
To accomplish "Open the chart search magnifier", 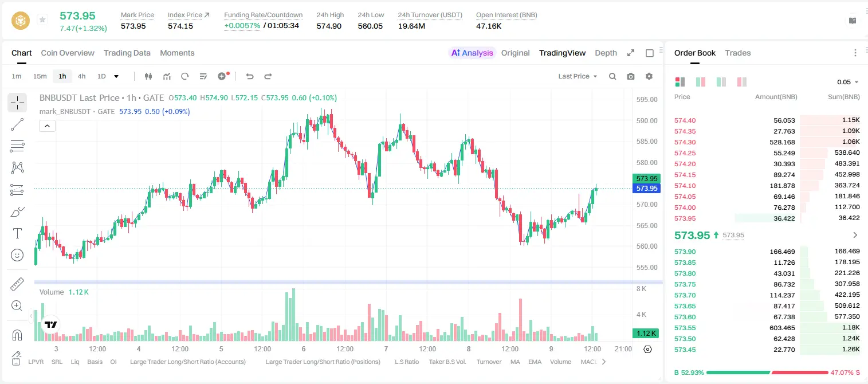I will pyautogui.click(x=612, y=76).
